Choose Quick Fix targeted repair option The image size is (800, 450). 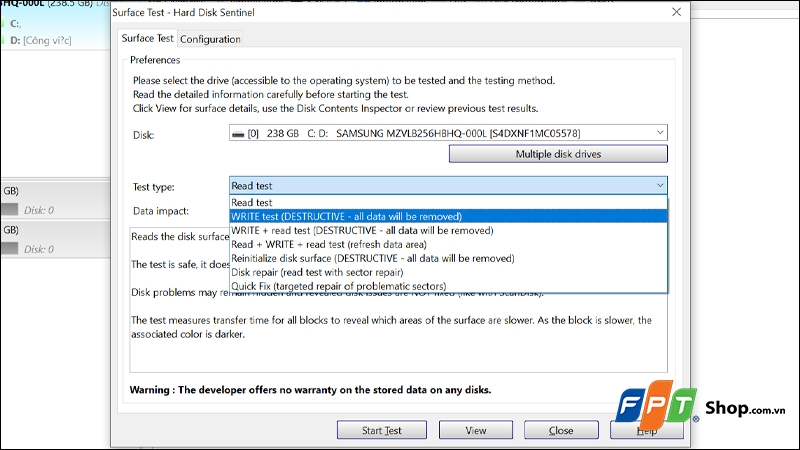pyautogui.click(x=448, y=286)
